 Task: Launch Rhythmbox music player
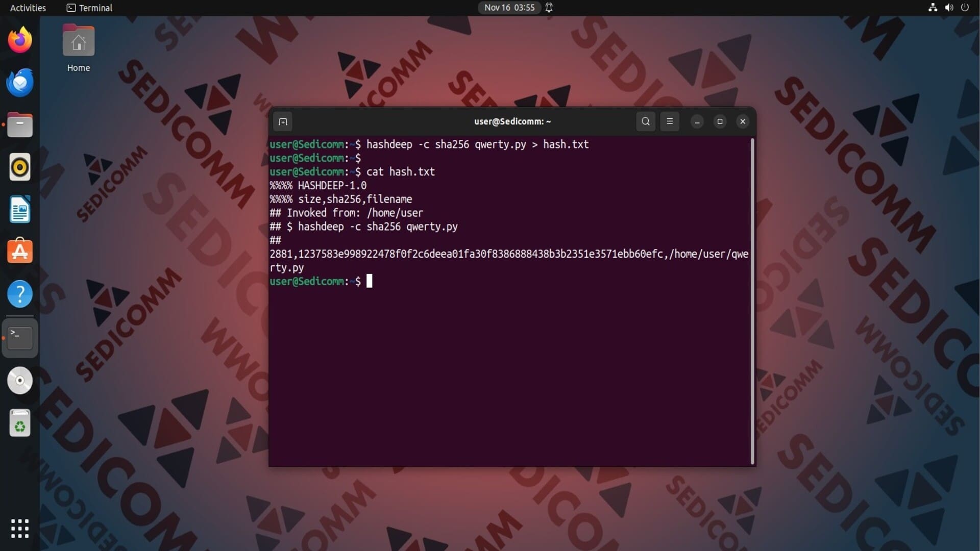[x=20, y=167]
